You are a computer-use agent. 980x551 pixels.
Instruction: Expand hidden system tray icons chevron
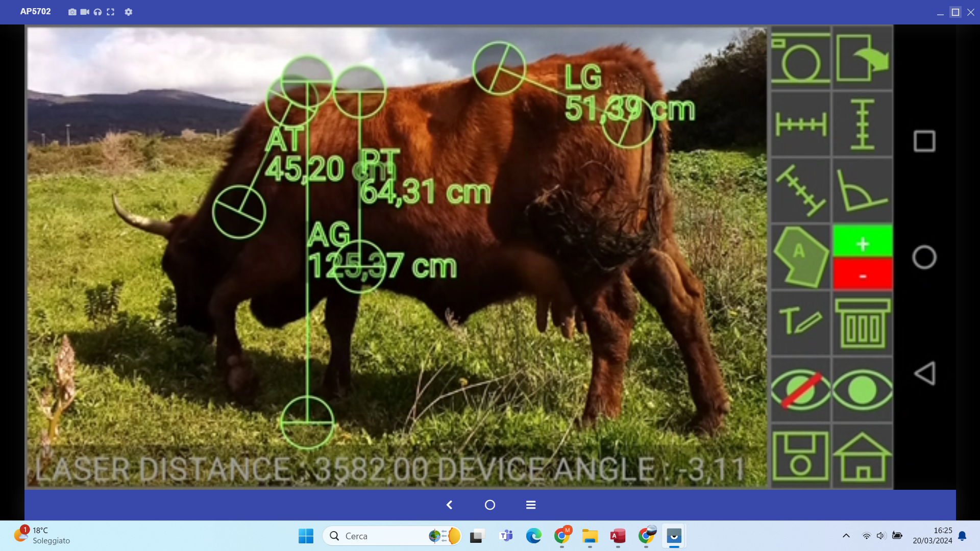[846, 536]
